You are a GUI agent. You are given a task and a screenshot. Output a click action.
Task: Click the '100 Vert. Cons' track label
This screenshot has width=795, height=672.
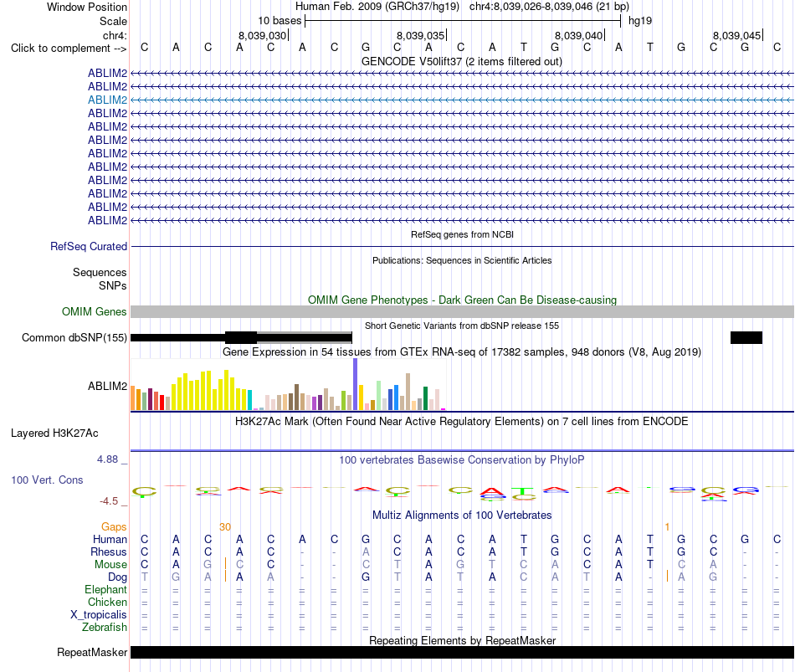tap(47, 480)
